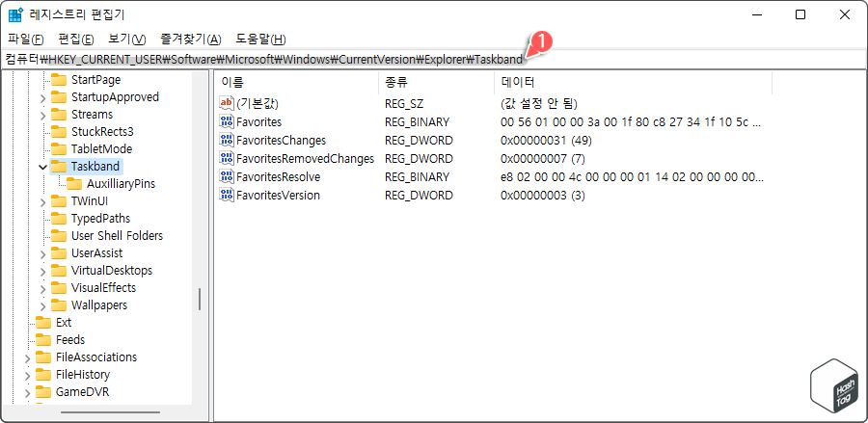Select the StartPage folder icon
The image size is (868, 423).
pyautogui.click(x=59, y=80)
